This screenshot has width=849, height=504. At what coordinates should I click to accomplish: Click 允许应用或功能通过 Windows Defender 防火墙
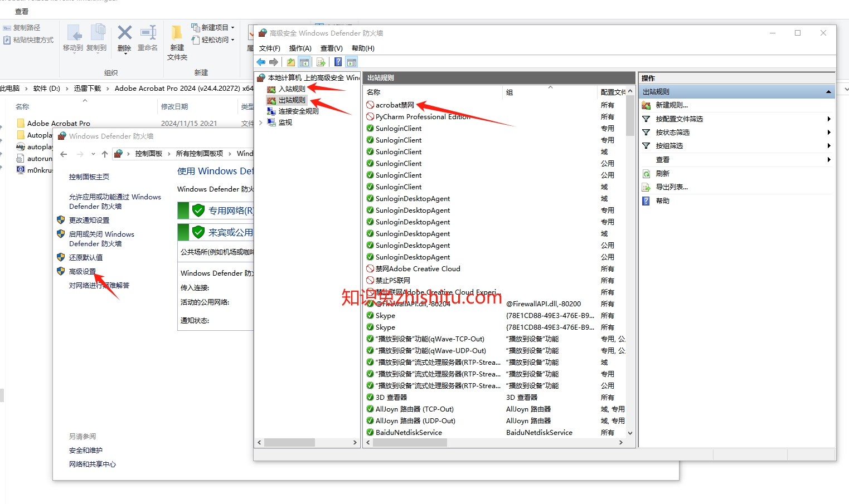[x=115, y=202]
